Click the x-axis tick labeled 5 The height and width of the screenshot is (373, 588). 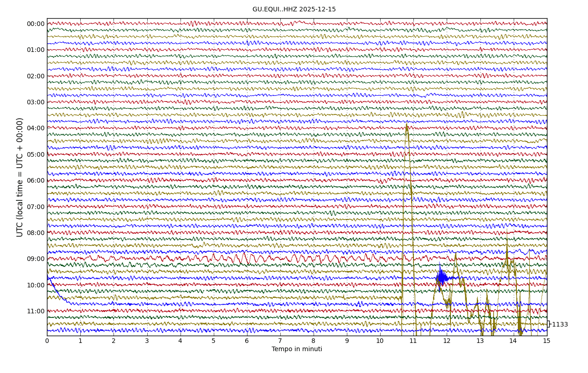pos(213,341)
